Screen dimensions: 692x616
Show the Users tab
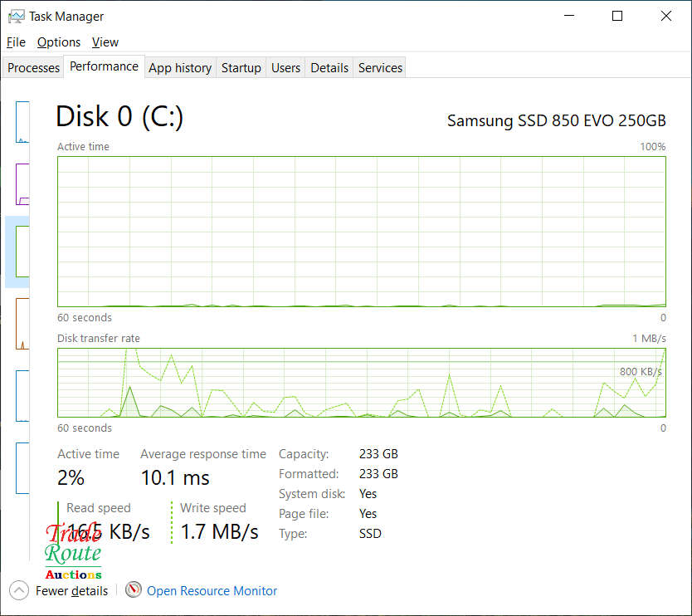tap(285, 68)
